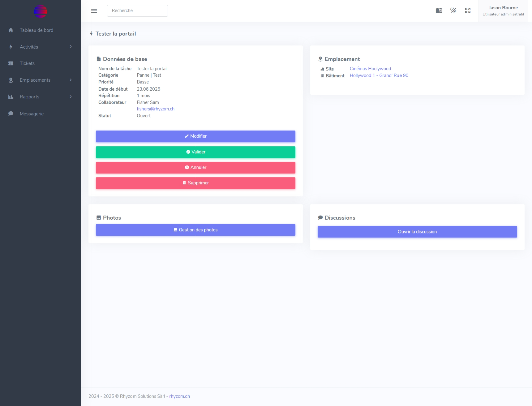
Task: Click the app logo in sidebar
Action: pyautogui.click(x=40, y=11)
